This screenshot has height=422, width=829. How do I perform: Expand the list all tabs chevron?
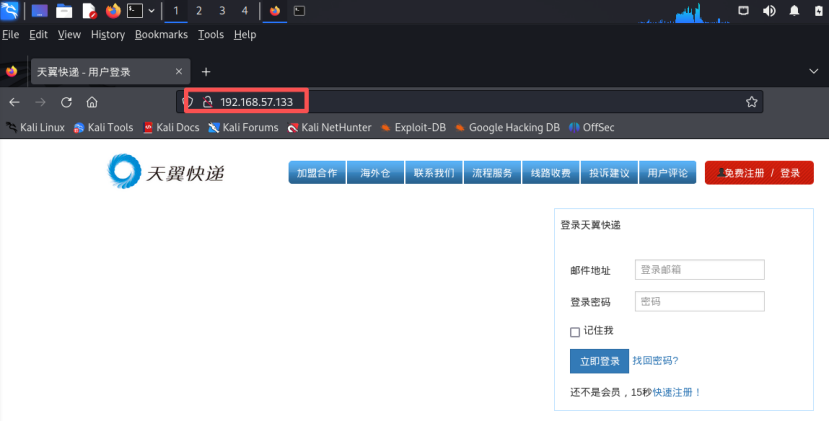[x=814, y=71]
